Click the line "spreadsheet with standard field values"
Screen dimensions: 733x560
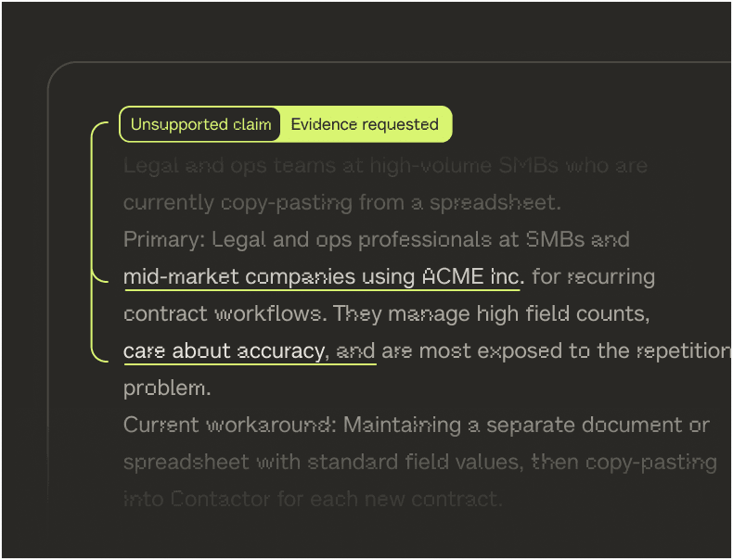point(419,462)
